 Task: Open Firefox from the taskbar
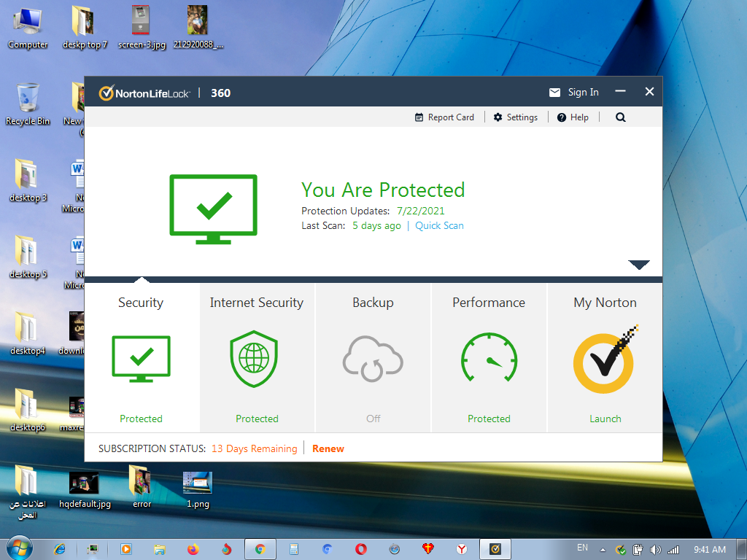click(193, 550)
